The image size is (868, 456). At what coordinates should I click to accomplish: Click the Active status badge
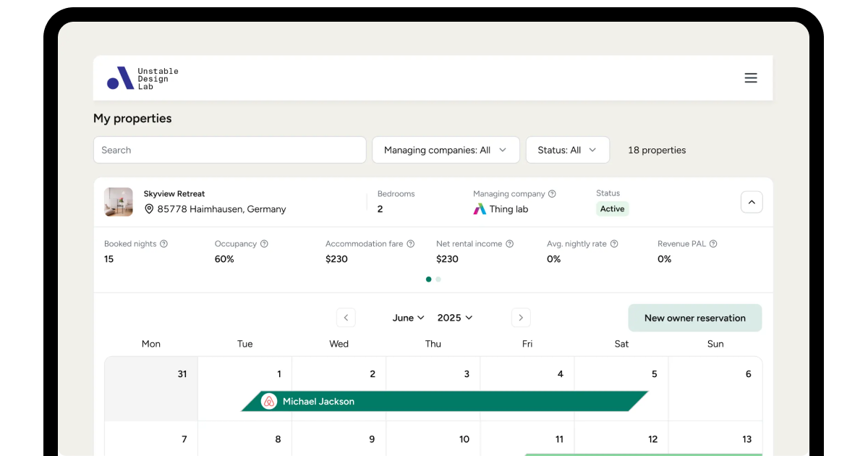point(613,208)
